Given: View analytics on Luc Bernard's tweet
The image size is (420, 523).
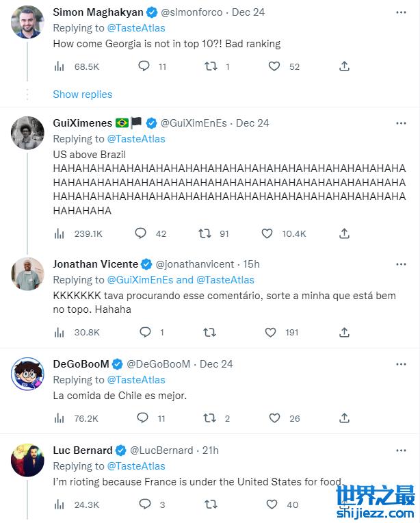Looking at the screenshot, I should 60,505.
